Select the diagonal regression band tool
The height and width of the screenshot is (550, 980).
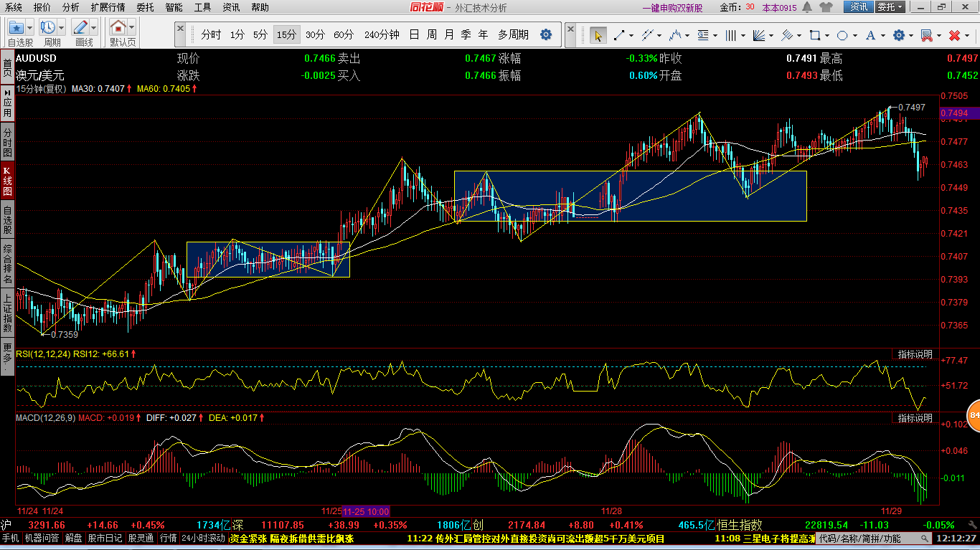[x=788, y=35]
